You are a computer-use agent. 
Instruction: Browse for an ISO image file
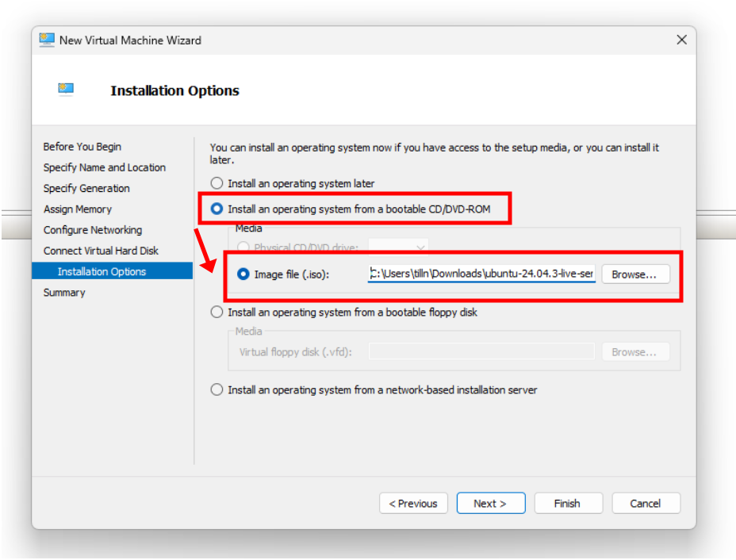click(635, 274)
